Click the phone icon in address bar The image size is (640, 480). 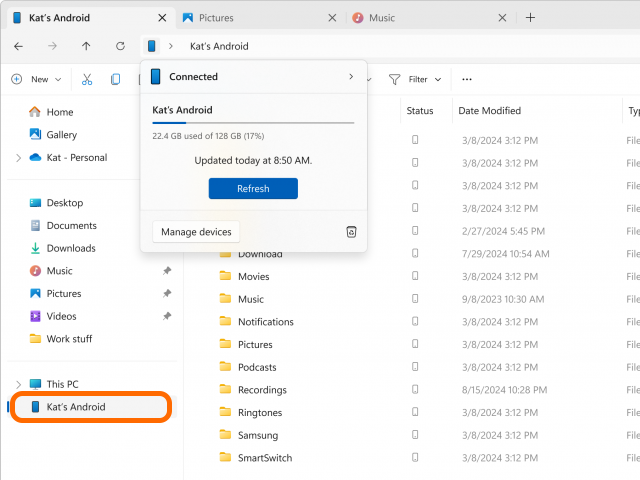[151, 46]
